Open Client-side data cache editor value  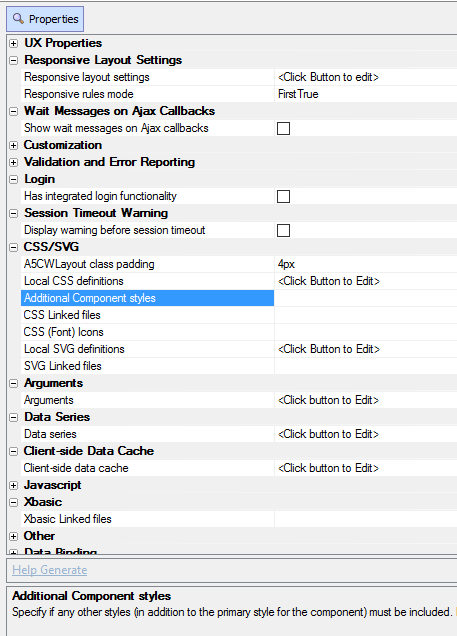click(366, 468)
